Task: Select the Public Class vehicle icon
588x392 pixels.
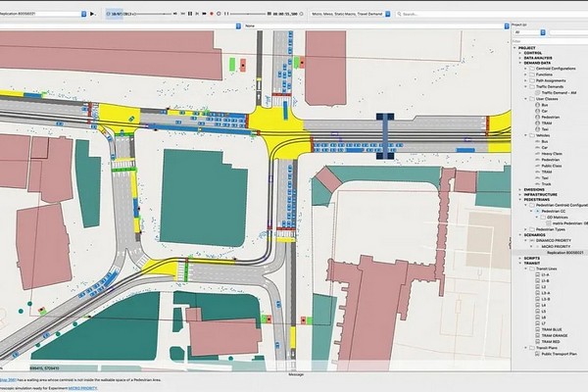Action: [537, 166]
